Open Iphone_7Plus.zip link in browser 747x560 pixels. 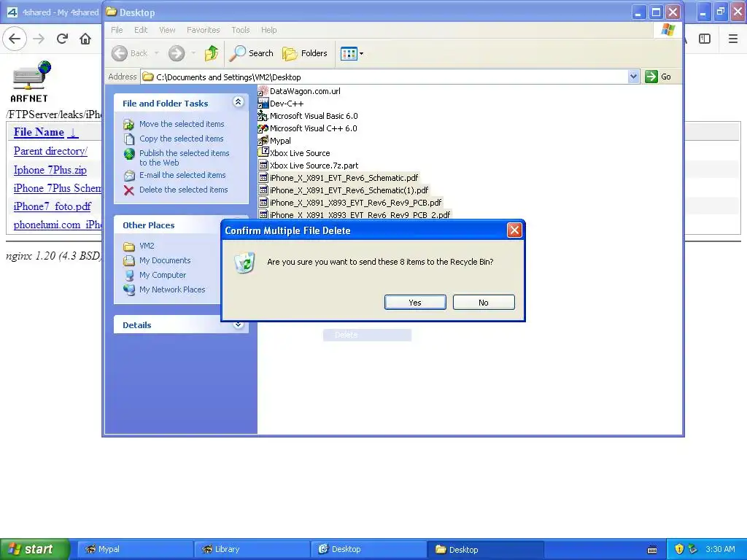click(50, 170)
